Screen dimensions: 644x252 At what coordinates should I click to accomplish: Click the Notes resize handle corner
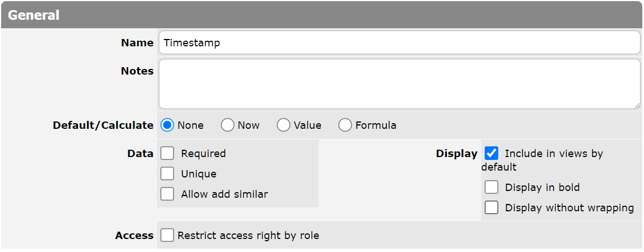pos(637,106)
